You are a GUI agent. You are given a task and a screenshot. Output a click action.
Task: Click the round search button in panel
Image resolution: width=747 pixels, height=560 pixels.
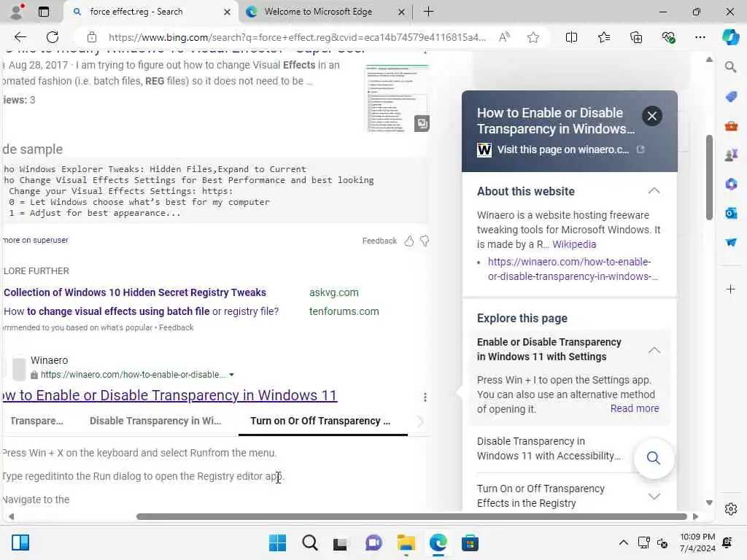(x=654, y=458)
